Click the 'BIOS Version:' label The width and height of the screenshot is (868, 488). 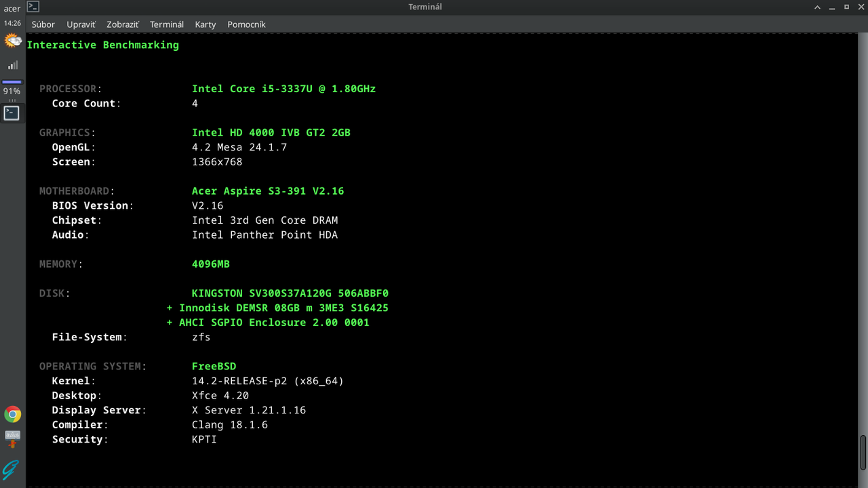click(x=93, y=205)
